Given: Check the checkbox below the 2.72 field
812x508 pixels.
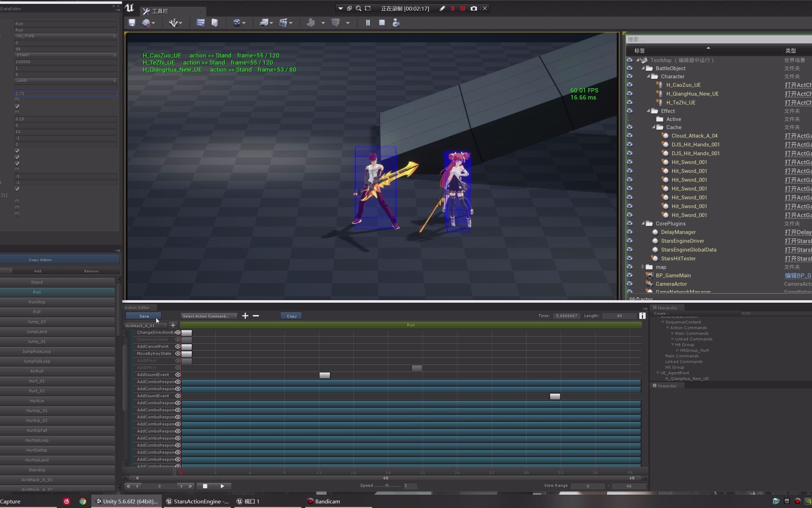Looking at the screenshot, I should tap(17, 100).
